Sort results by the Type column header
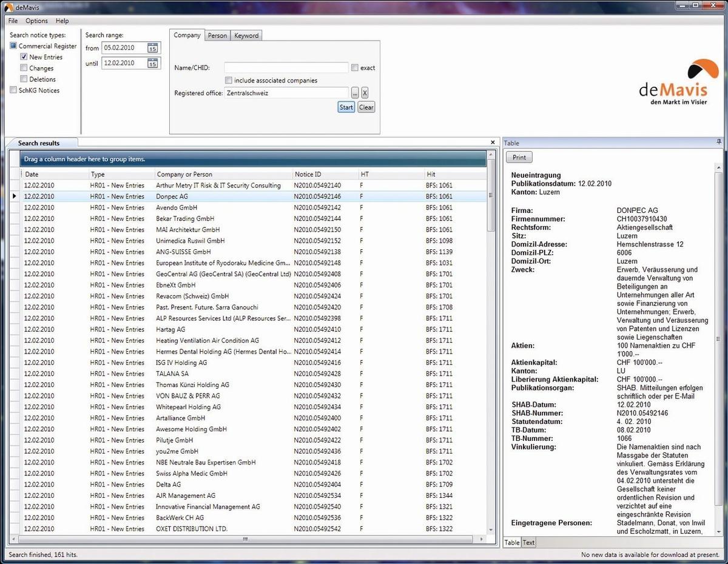Image resolution: width=728 pixels, height=564 pixels. click(x=121, y=174)
